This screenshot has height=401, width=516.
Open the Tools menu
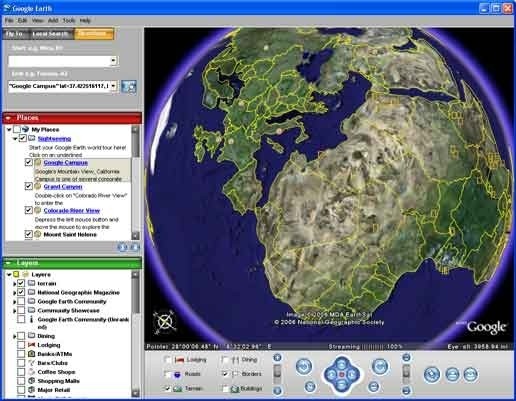(69, 21)
